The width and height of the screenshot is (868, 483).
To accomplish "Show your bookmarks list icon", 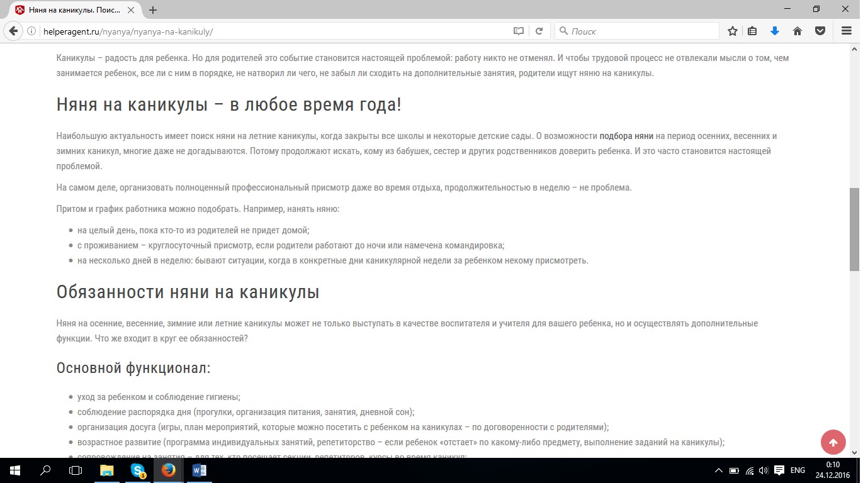I will (753, 31).
